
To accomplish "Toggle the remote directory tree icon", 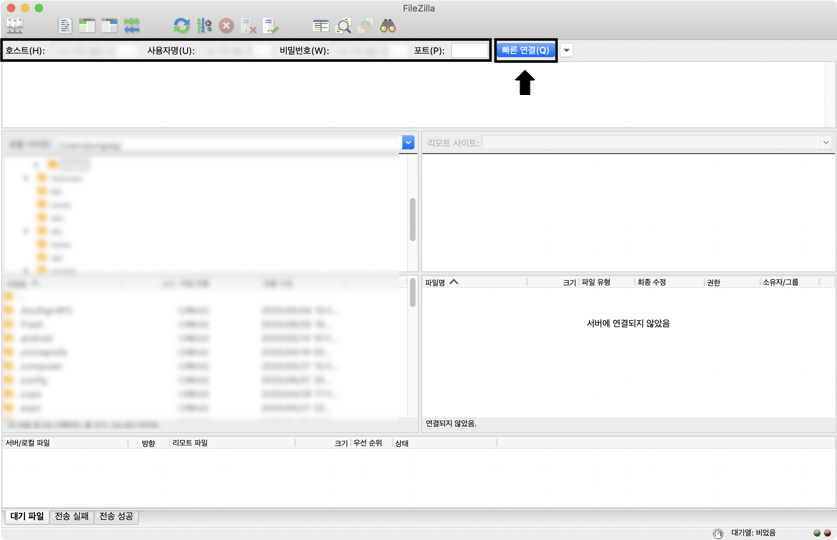I will tap(109, 26).
